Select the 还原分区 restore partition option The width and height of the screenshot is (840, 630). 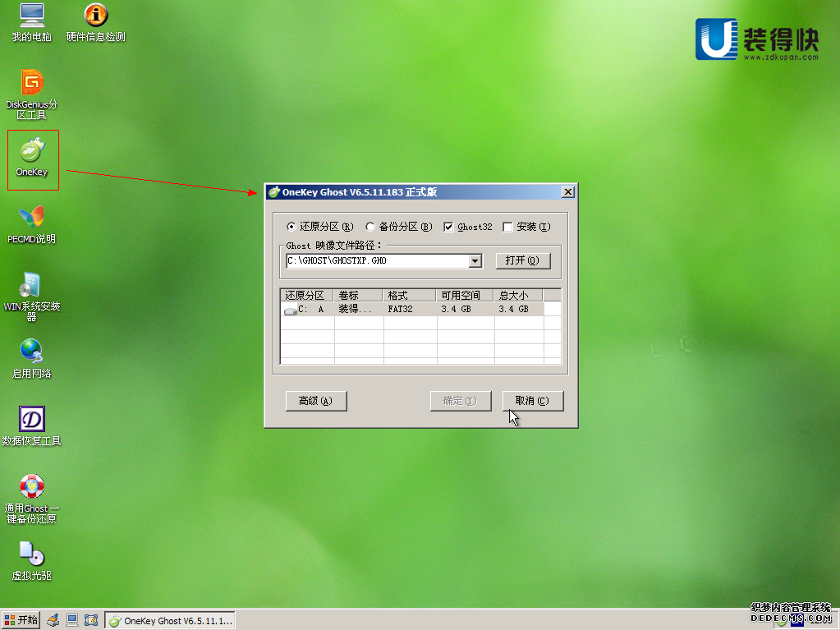click(x=292, y=227)
